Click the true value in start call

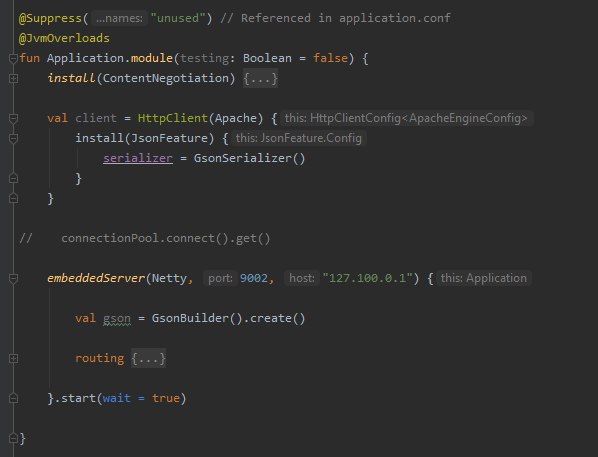click(166, 398)
